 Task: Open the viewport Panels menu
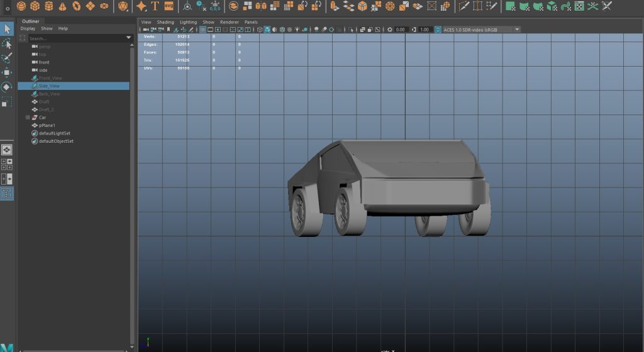point(251,22)
